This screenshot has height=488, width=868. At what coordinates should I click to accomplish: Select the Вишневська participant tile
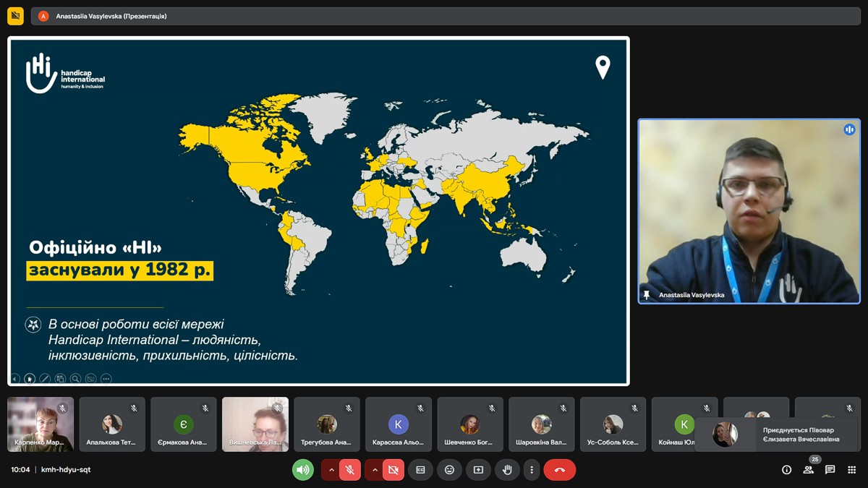point(255,424)
